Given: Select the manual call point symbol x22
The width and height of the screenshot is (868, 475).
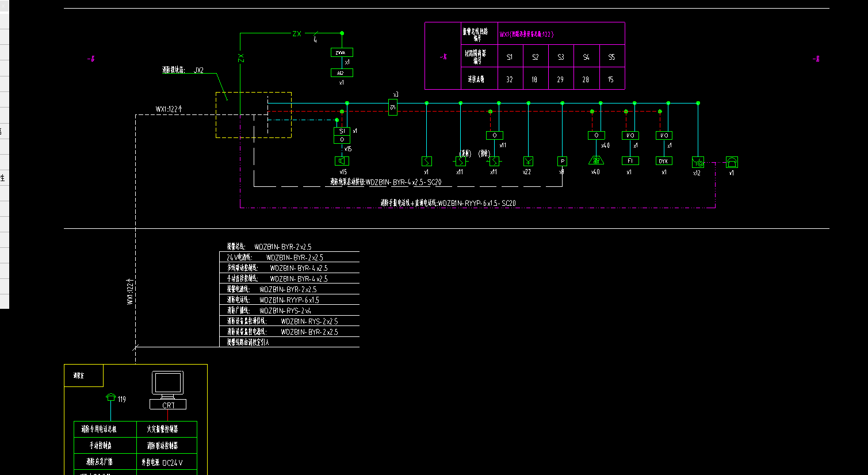Looking at the screenshot, I should 528,162.
